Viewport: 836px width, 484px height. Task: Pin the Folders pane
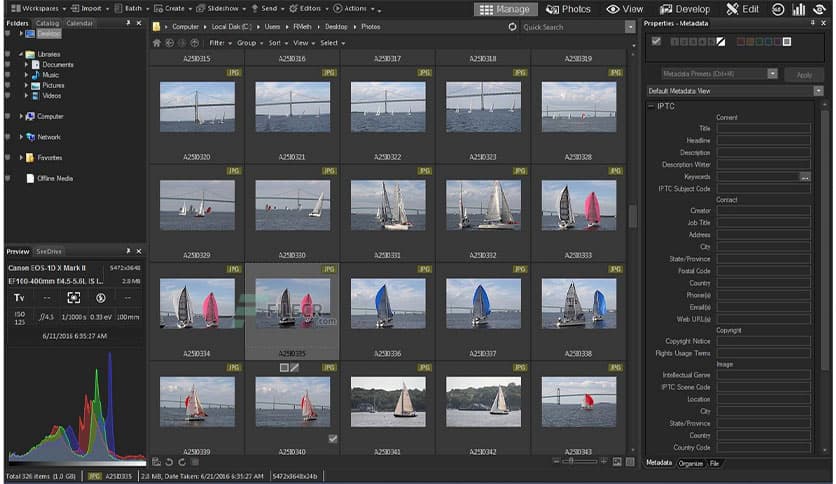pos(128,23)
